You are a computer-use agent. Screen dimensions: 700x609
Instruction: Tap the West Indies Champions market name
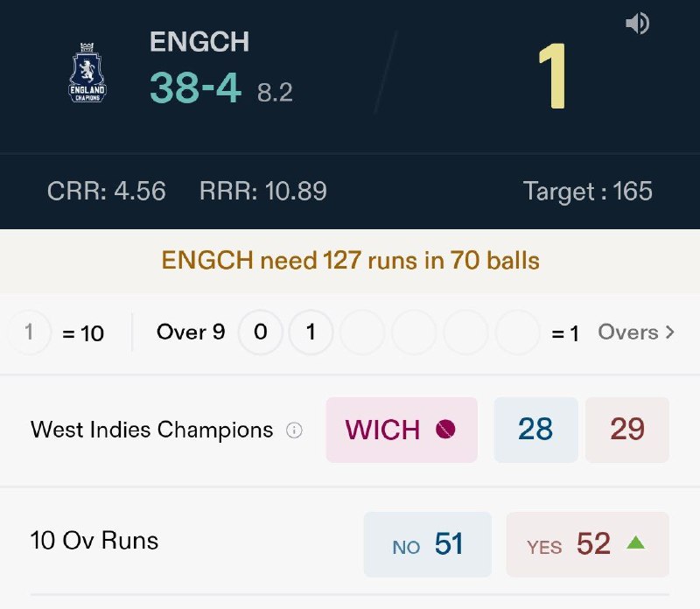[x=151, y=430]
